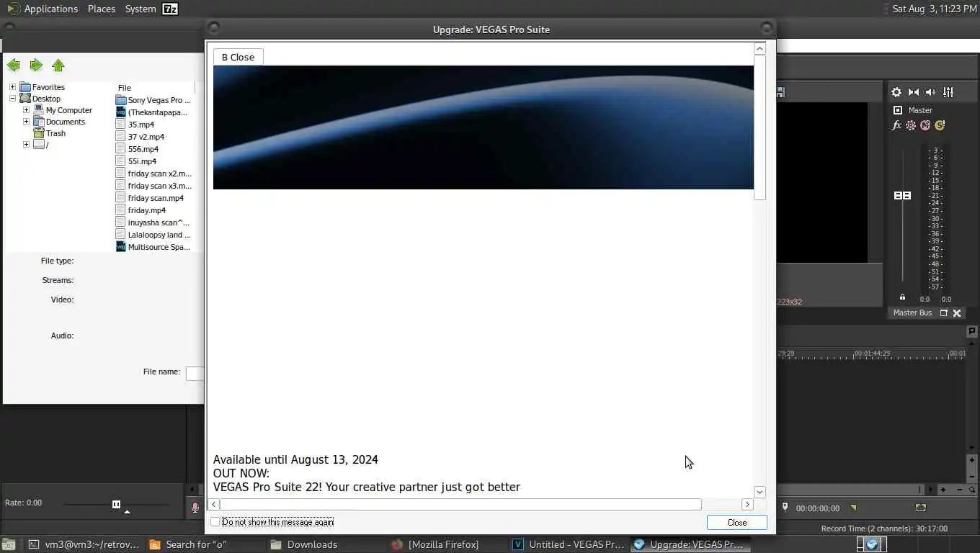Select (Thekantapapa... veg project file
The image size is (980, 553).
[x=152, y=112]
